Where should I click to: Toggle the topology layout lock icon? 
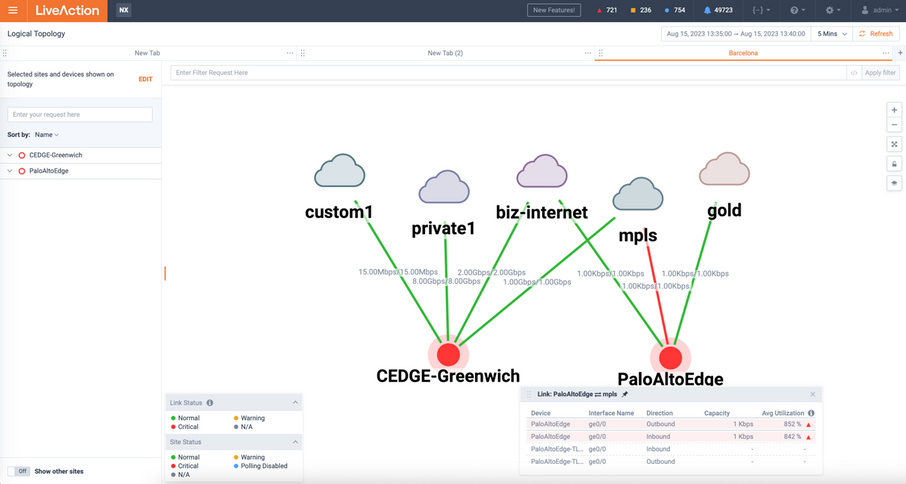[x=894, y=164]
